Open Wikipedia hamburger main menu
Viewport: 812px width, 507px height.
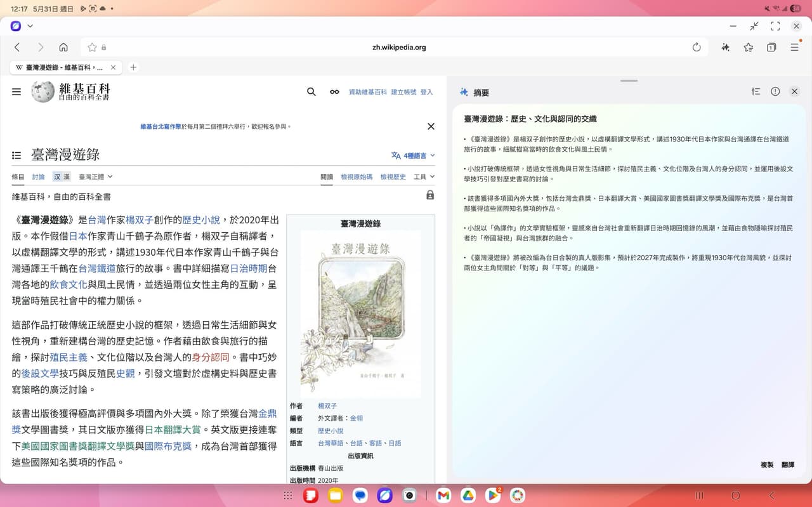point(16,91)
